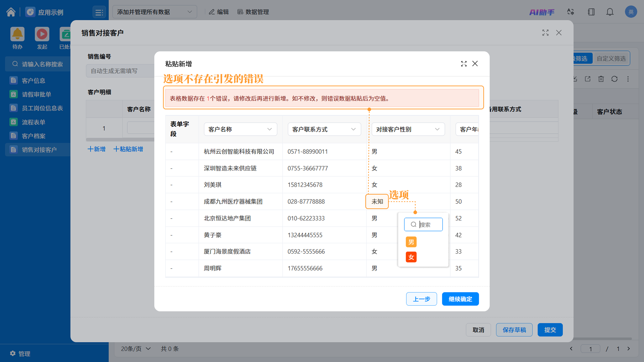Viewport: 644px width, 362px height.
Task: Click the 应用示例 app icon
Action: [x=31, y=12]
